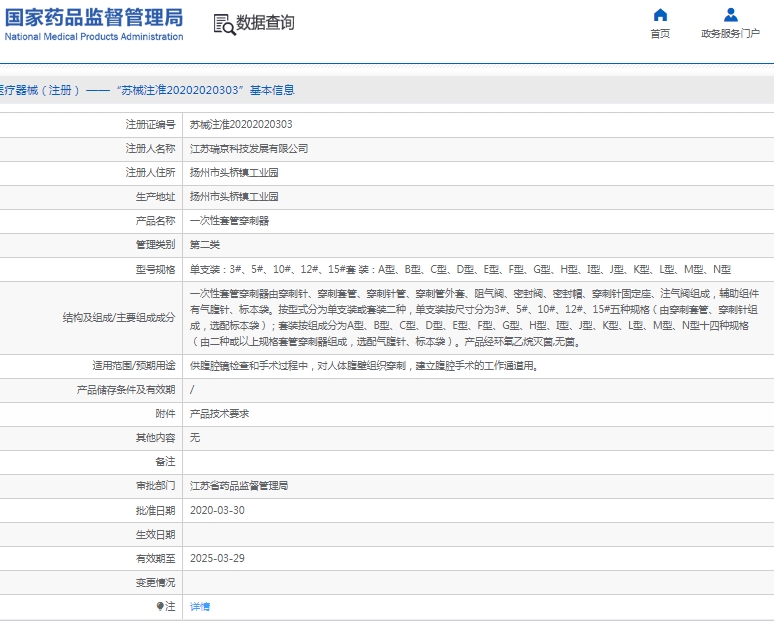Click the 管理类别 label
Viewport: 774px width, 624px height.
(155, 245)
